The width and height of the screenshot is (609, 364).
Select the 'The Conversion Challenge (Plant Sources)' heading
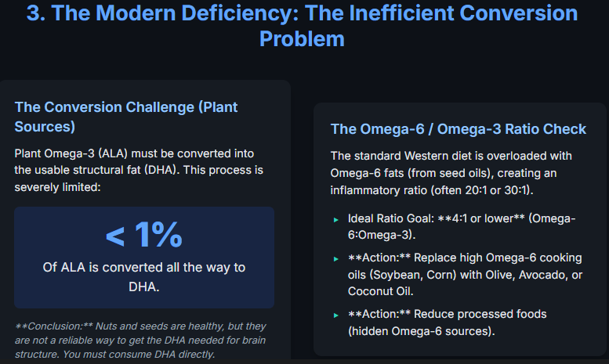click(x=126, y=116)
